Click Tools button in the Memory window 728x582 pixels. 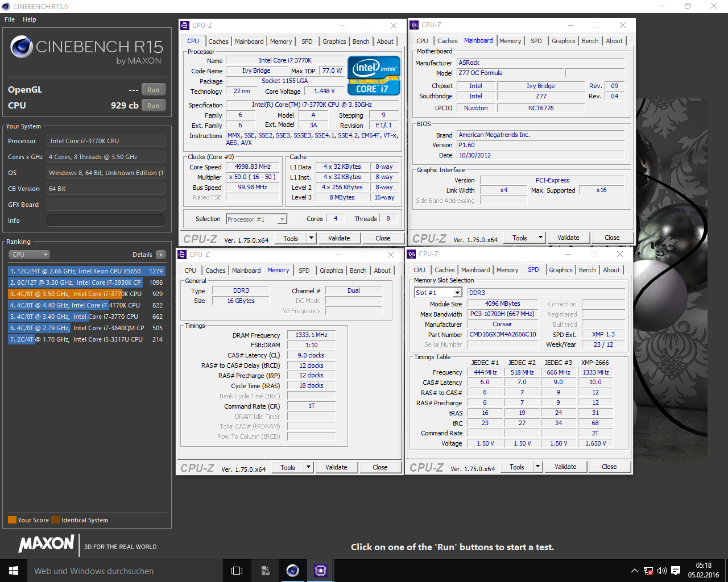[288, 467]
